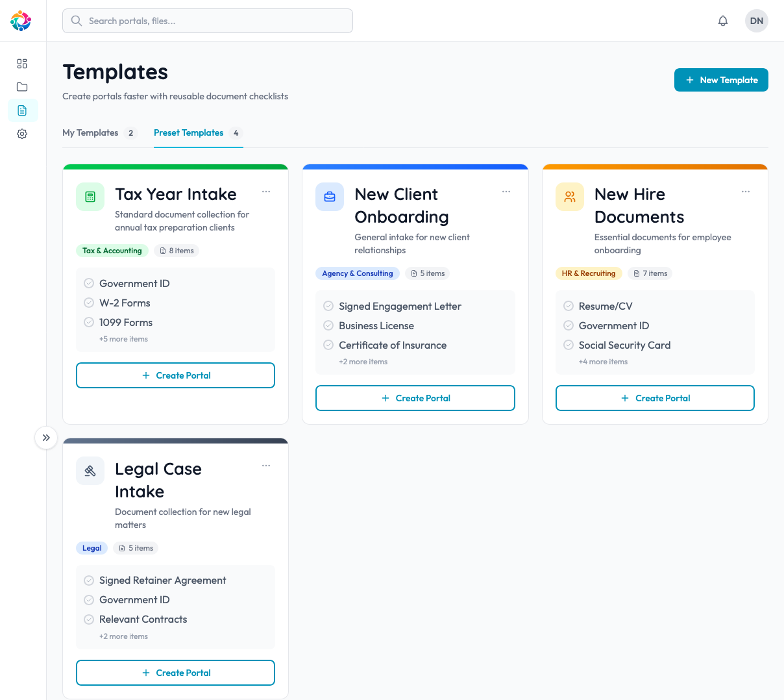
Task: Open the Tax Year Intake options menu
Action: point(265,191)
